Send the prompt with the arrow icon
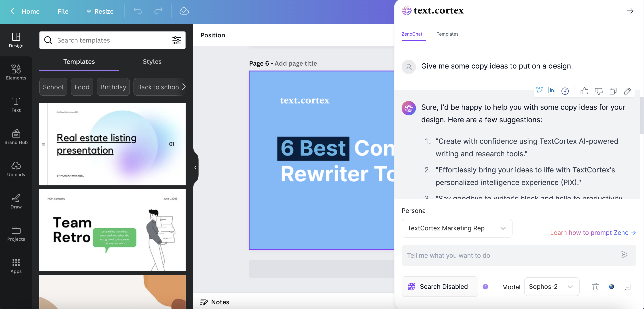This screenshot has width=644, height=309. coord(625,255)
